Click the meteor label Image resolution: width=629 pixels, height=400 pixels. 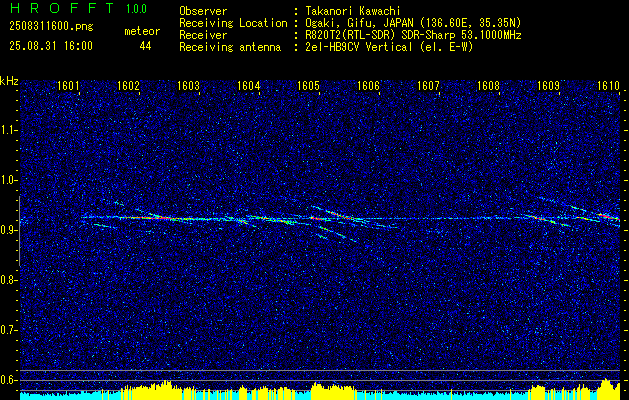(142, 31)
